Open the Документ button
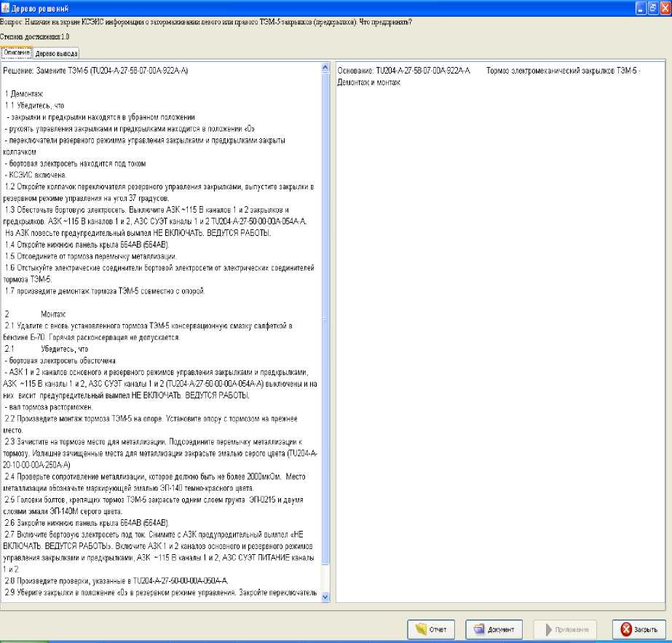The image size is (672, 643). pyautogui.click(x=494, y=629)
